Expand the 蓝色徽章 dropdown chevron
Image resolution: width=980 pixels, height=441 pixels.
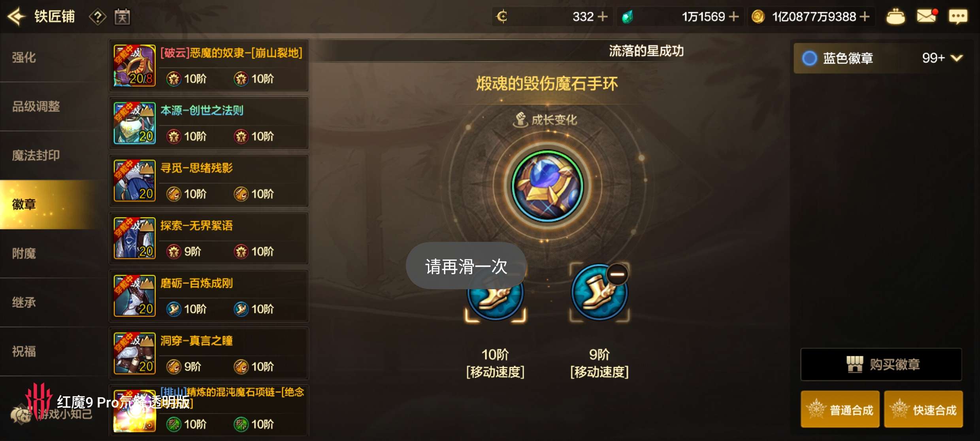957,58
